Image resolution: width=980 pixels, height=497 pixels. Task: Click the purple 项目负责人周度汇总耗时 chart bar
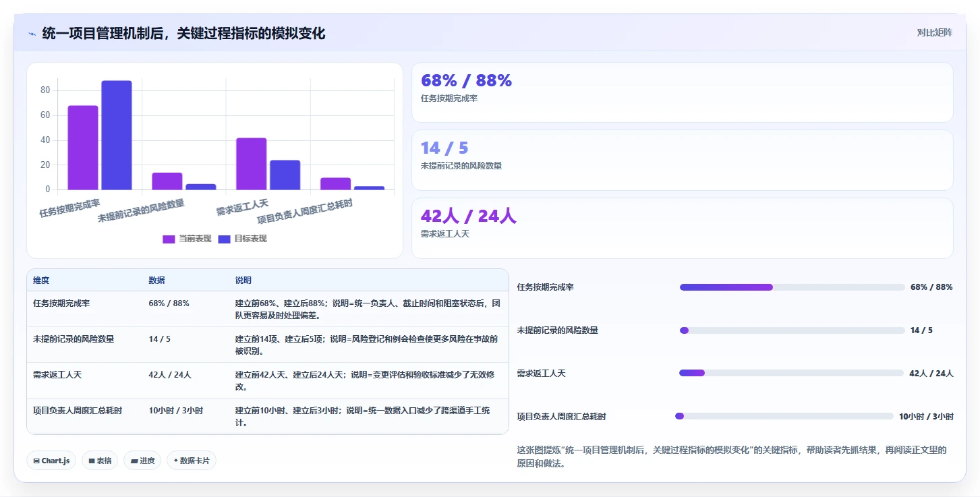coord(335,184)
